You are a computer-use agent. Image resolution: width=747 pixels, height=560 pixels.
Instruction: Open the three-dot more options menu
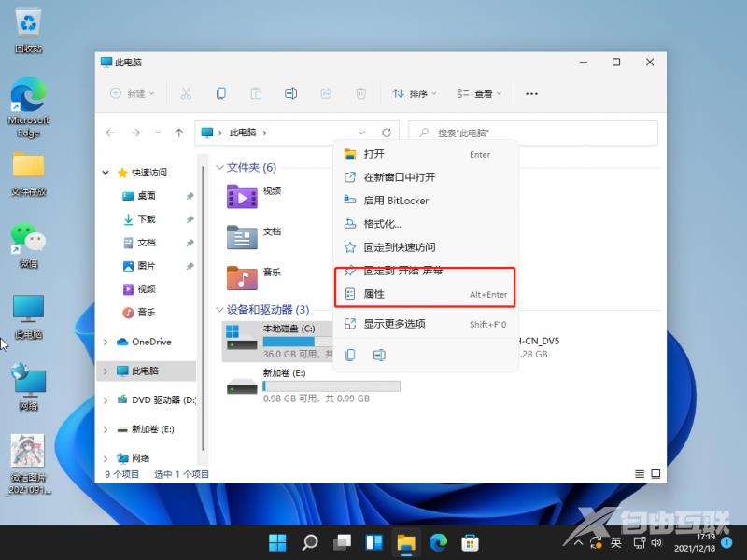click(531, 94)
